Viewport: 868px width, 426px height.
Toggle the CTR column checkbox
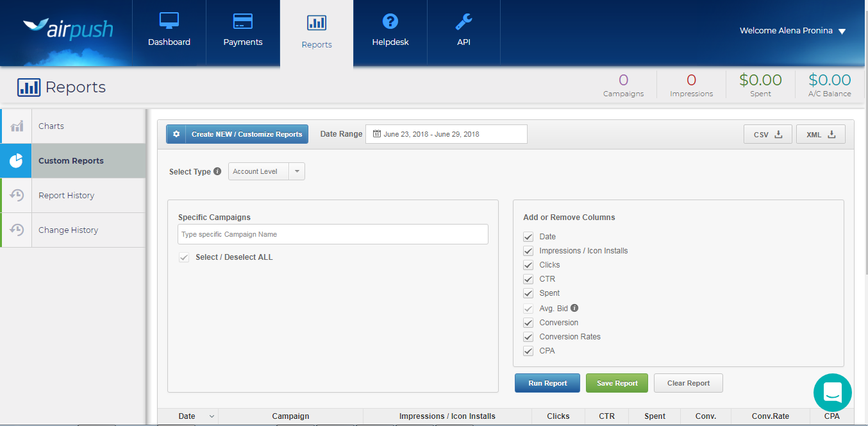tap(528, 279)
